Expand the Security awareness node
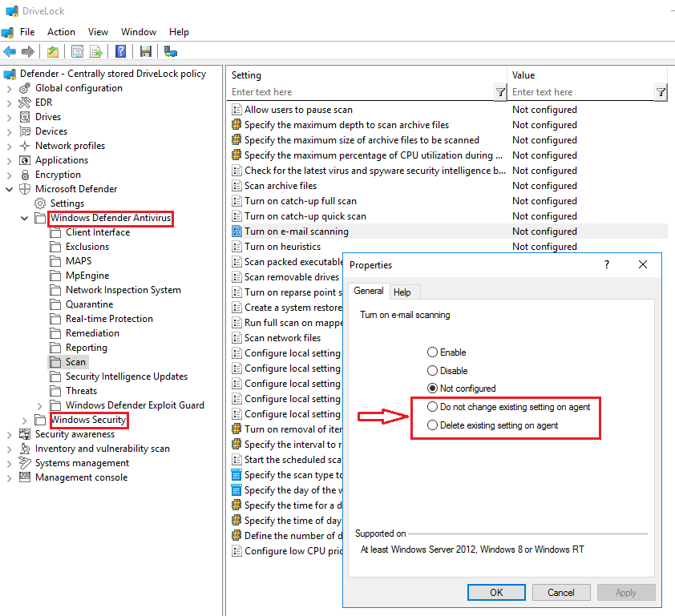This screenshot has height=616, width=675. click(10, 435)
